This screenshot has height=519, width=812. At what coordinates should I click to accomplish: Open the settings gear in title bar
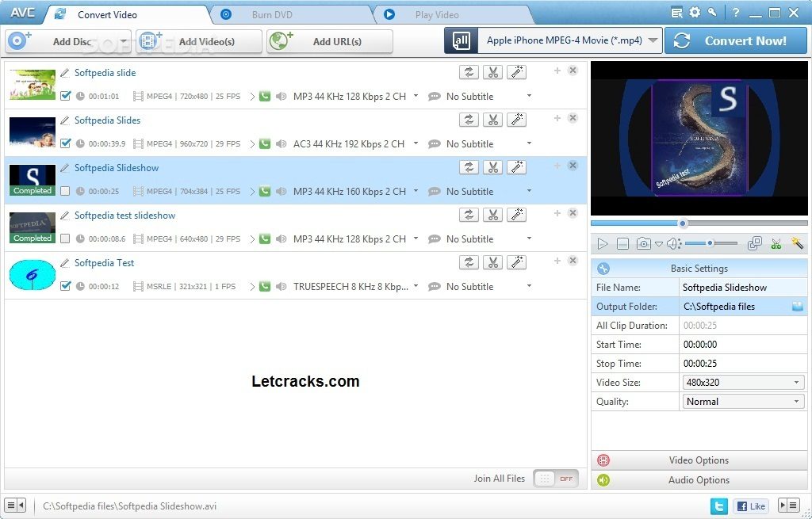tap(695, 13)
